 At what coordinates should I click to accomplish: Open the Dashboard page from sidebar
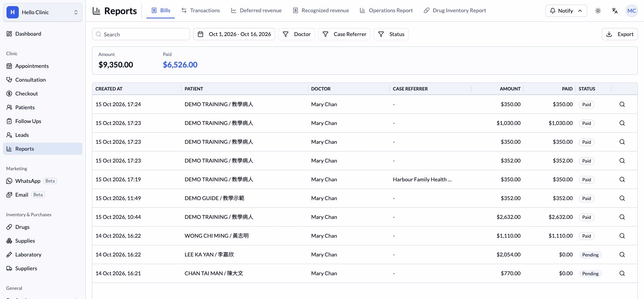[x=43, y=34]
